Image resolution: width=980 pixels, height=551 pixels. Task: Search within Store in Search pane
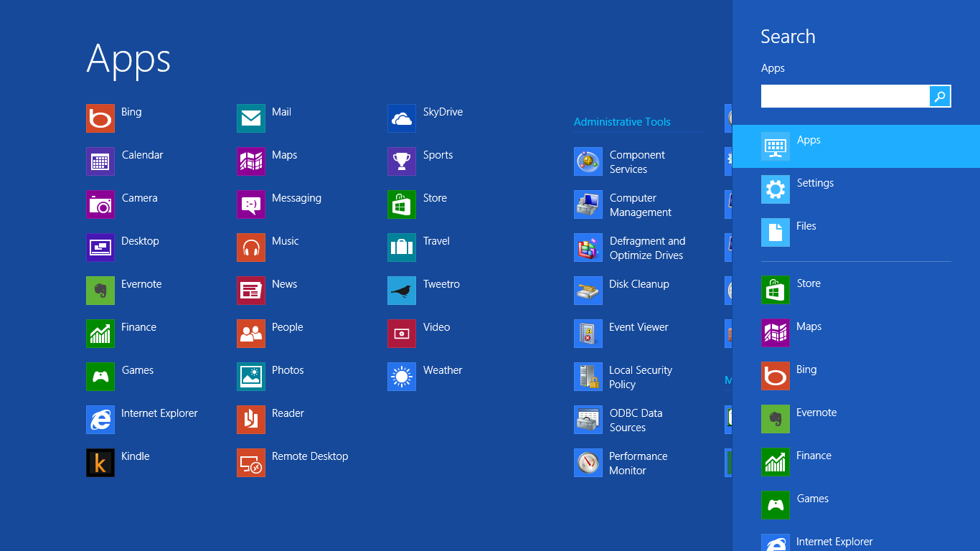tap(856, 290)
